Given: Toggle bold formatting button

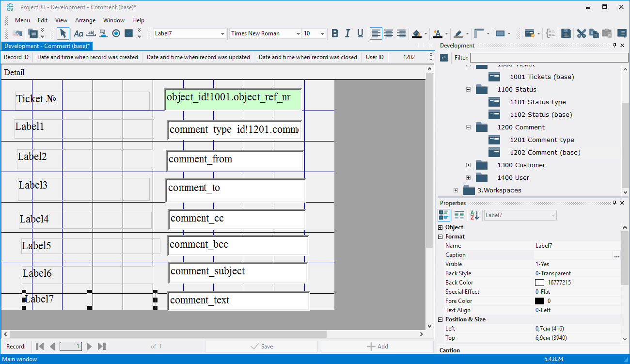Looking at the screenshot, I should point(335,33).
